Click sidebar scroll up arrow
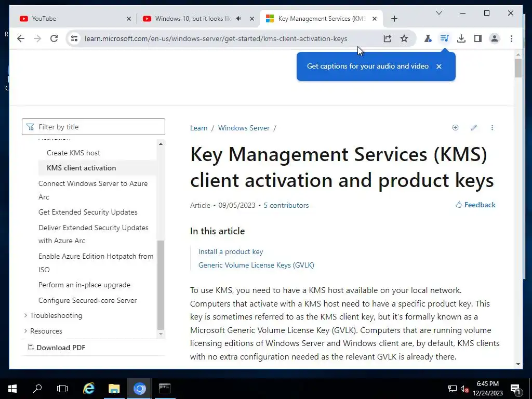 coord(161,144)
